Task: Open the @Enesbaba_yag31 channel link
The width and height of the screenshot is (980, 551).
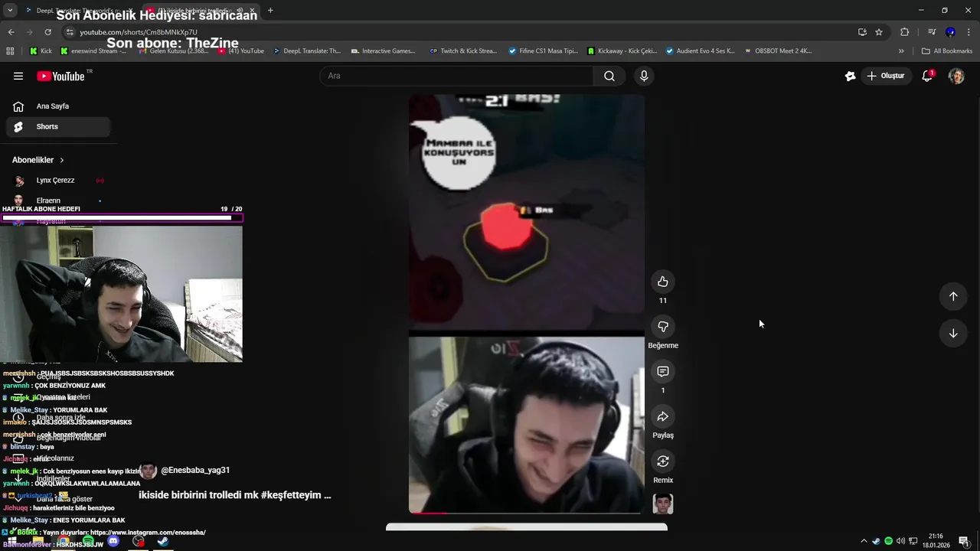Action: click(195, 471)
